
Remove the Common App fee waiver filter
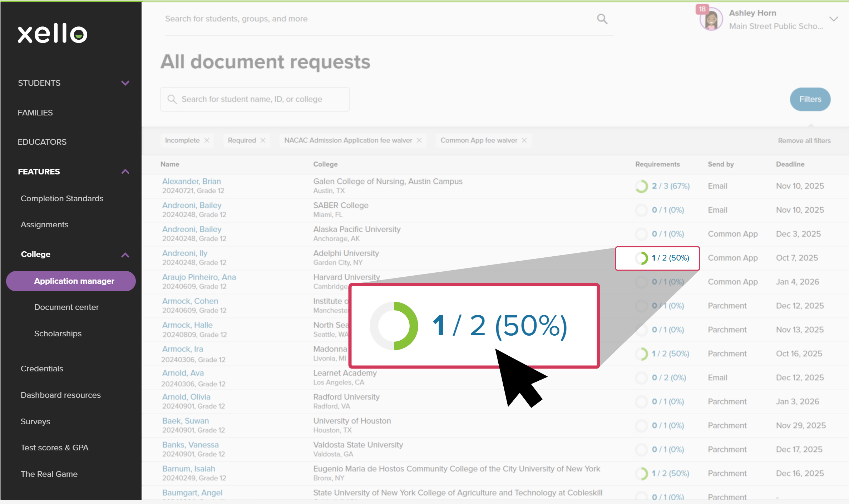[x=524, y=140]
